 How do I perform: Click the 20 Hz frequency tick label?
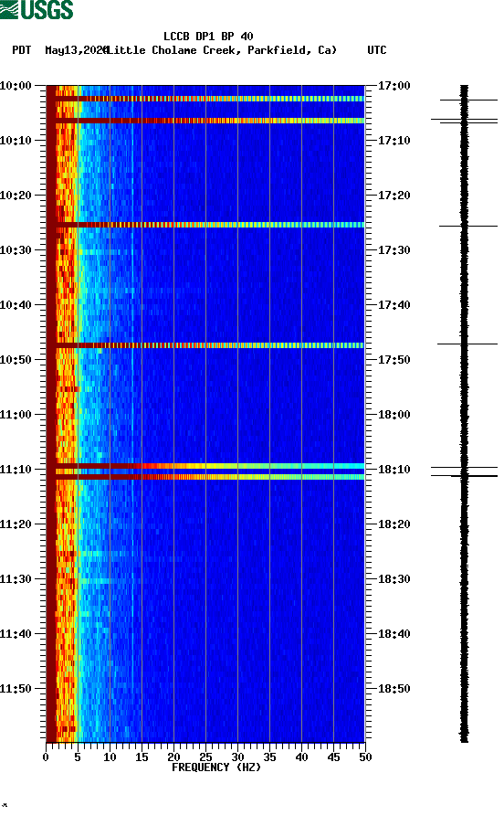coord(173,757)
